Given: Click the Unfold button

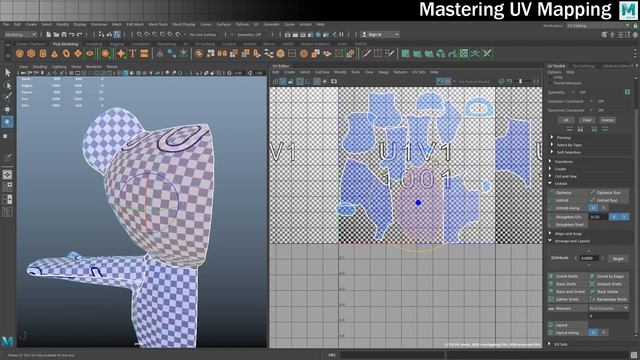Looking at the screenshot, I should [567, 200].
